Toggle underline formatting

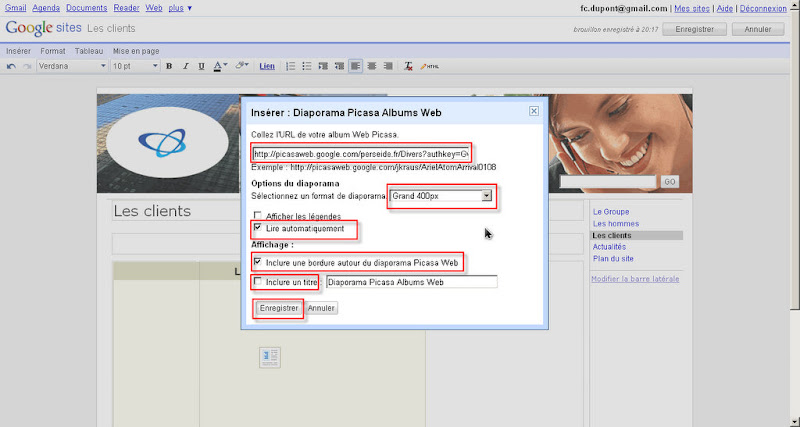(202, 66)
